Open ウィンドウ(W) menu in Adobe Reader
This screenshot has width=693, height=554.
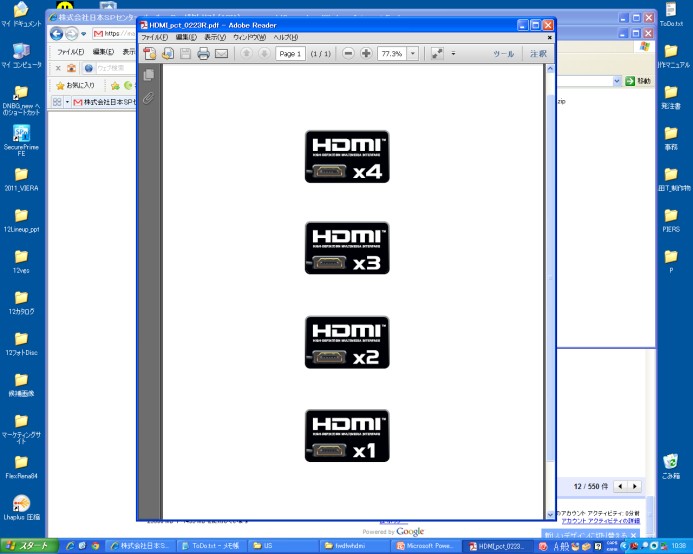tap(250, 37)
